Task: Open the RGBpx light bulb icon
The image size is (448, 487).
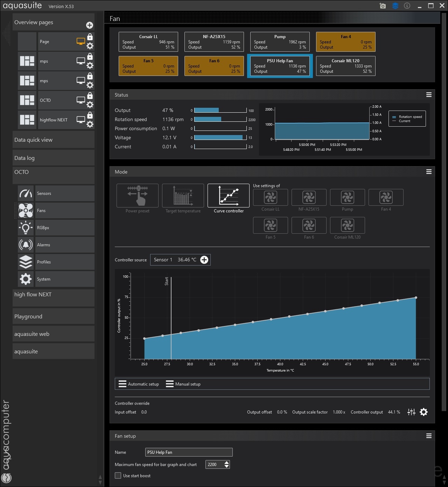Action: pyautogui.click(x=26, y=227)
